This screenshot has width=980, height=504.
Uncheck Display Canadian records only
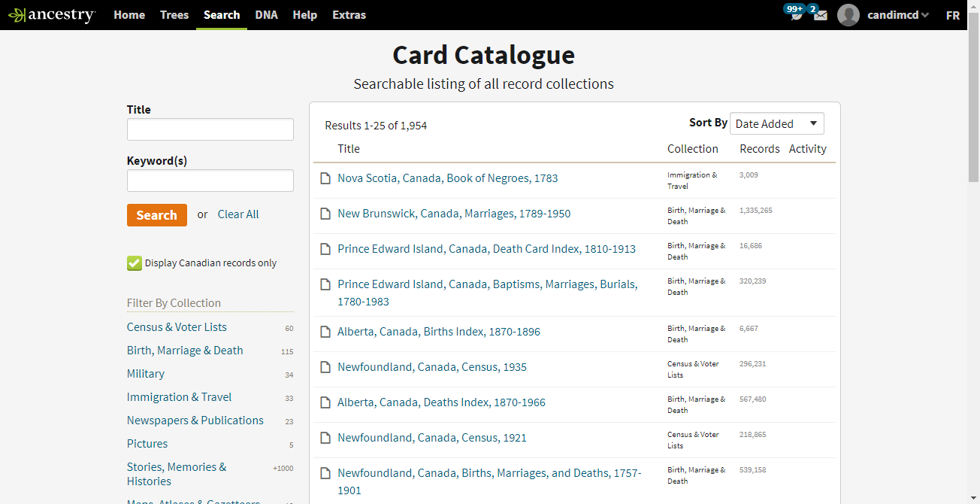tap(135, 263)
